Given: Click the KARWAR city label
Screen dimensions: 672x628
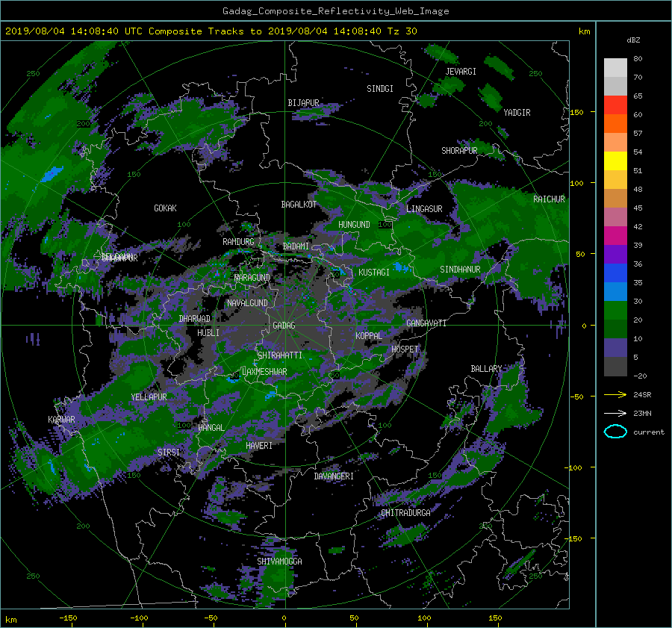Looking at the screenshot, I should pos(61,420).
